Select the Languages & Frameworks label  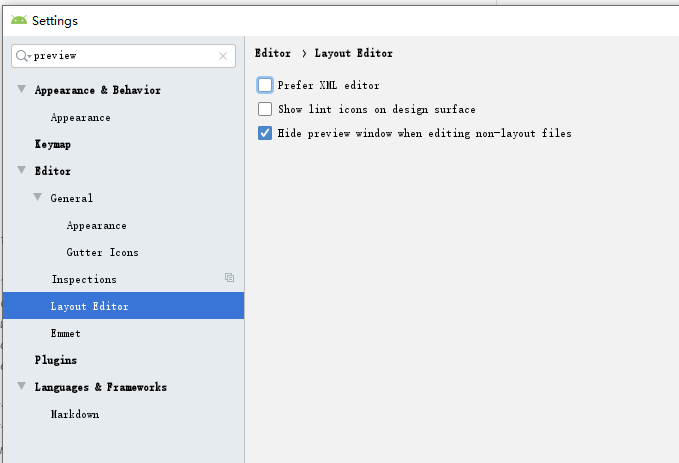[x=101, y=387]
